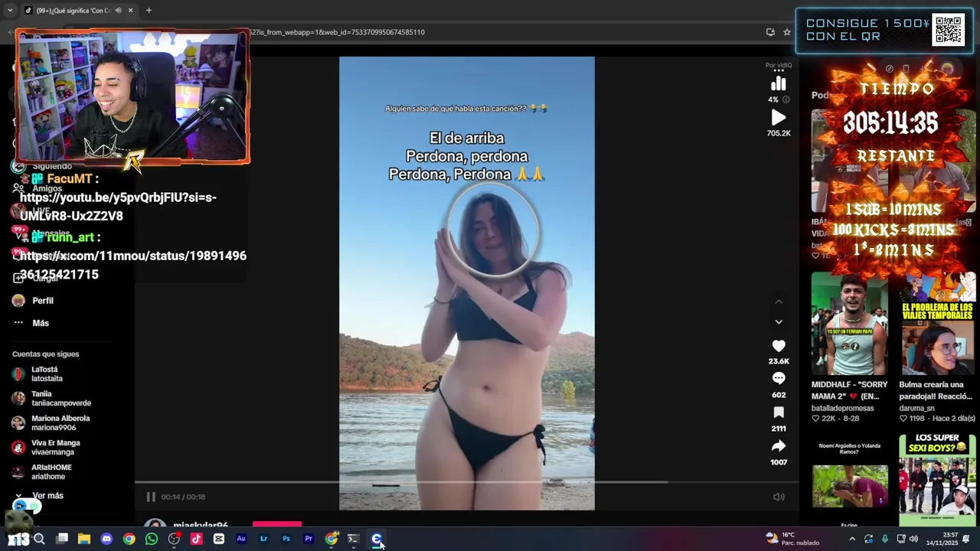The width and height of the screenshot is (980, 551).
Task: Show info about the 4% stat
Action: click(786, 99)
